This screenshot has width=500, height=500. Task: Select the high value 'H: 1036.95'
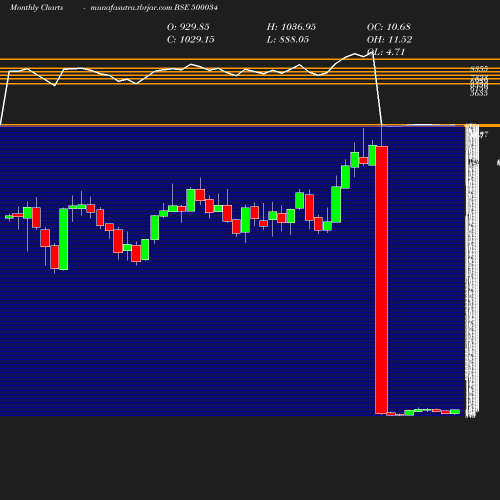(291, 27)
